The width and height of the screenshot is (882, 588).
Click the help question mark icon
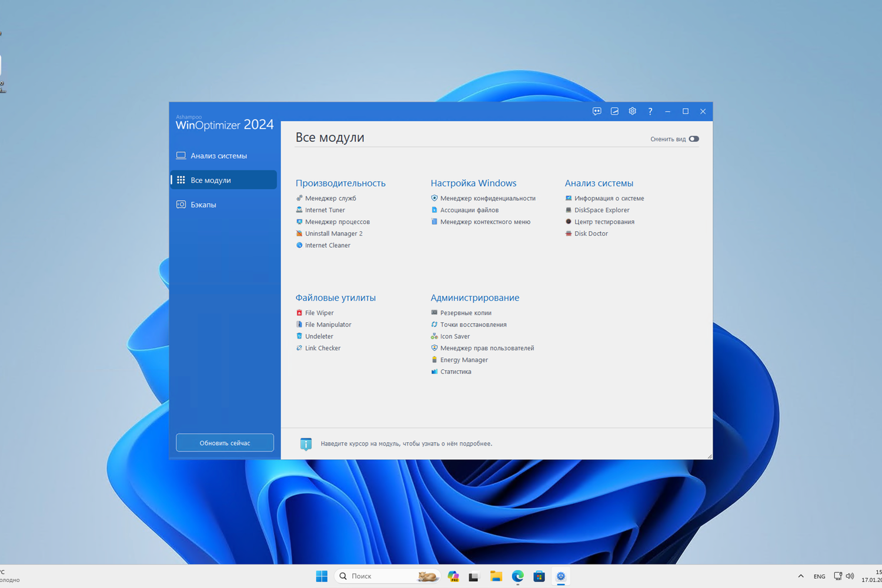click(x=650, y=111)
